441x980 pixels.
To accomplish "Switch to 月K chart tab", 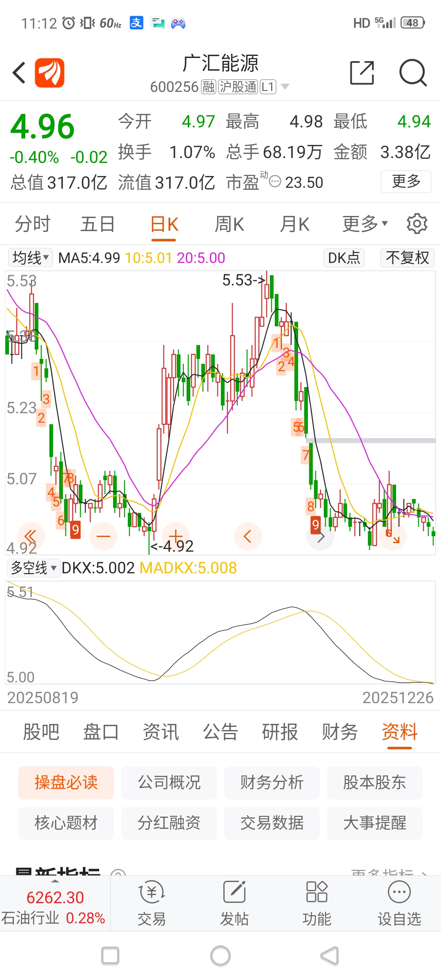I will click(x=295, y=224).
